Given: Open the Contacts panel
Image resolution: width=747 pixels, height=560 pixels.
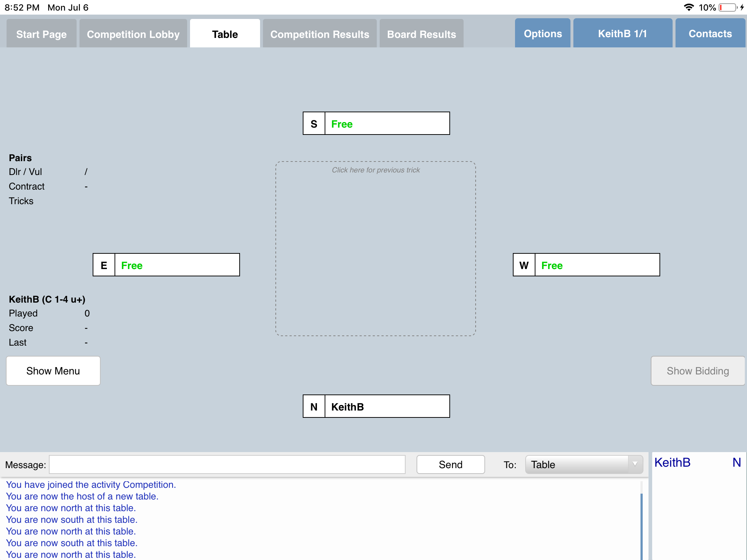Looking at the screenshot, I should [710, 34].
